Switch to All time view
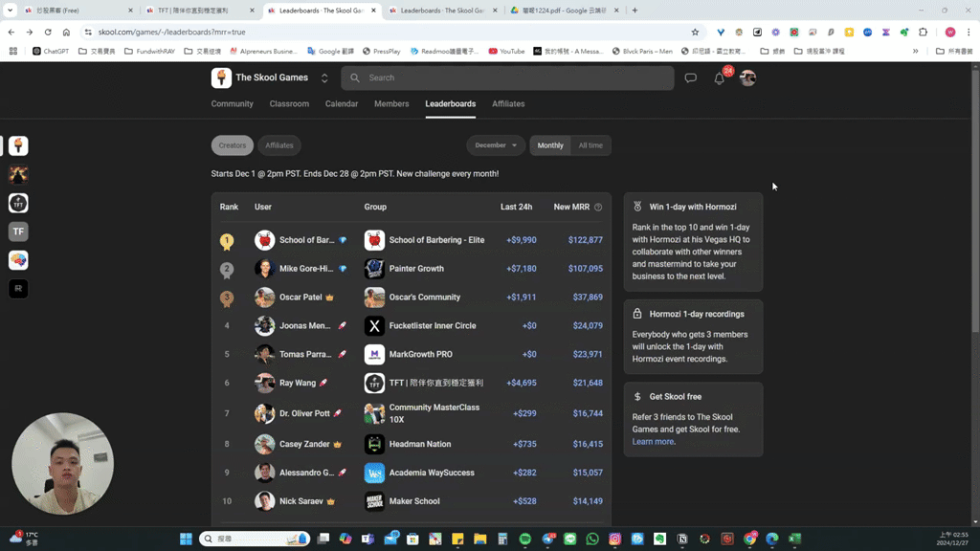 (x=590, y=145)
